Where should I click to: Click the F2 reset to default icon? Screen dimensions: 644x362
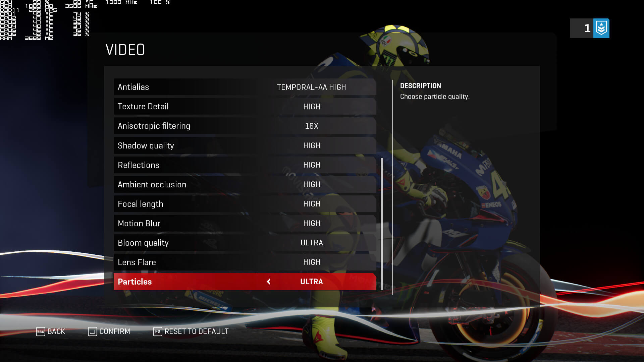157,331
